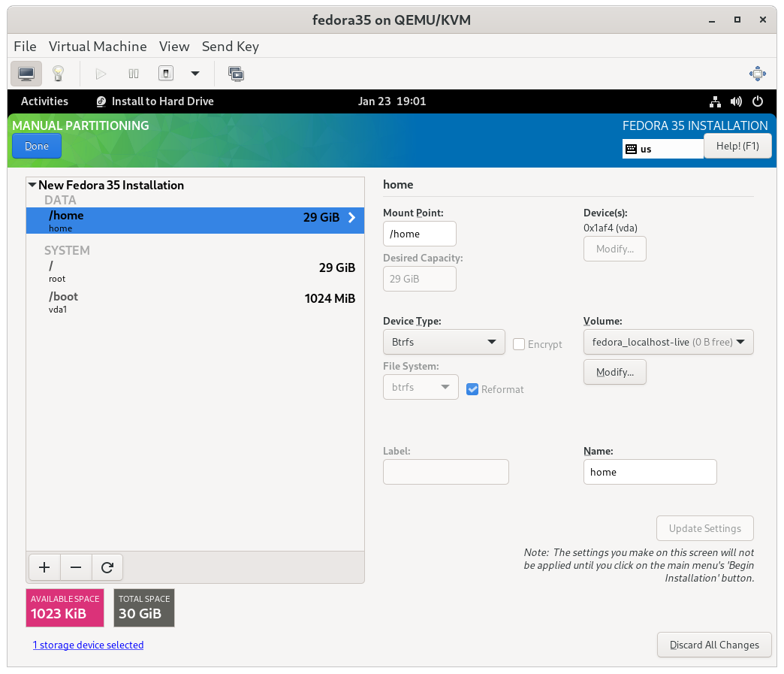Open the Volume fedora_localhost-live dropdown

point(668,342)
